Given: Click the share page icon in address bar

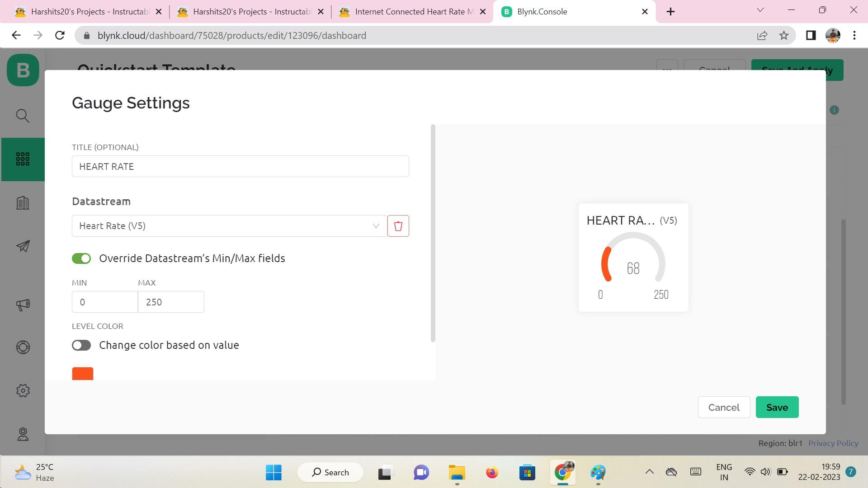Looking at the screenshot, I should (x=762, y=35).
